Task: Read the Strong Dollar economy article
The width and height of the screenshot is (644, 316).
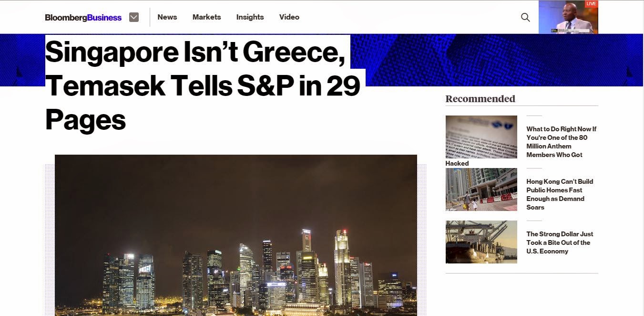Action: [x=560, y=242]
